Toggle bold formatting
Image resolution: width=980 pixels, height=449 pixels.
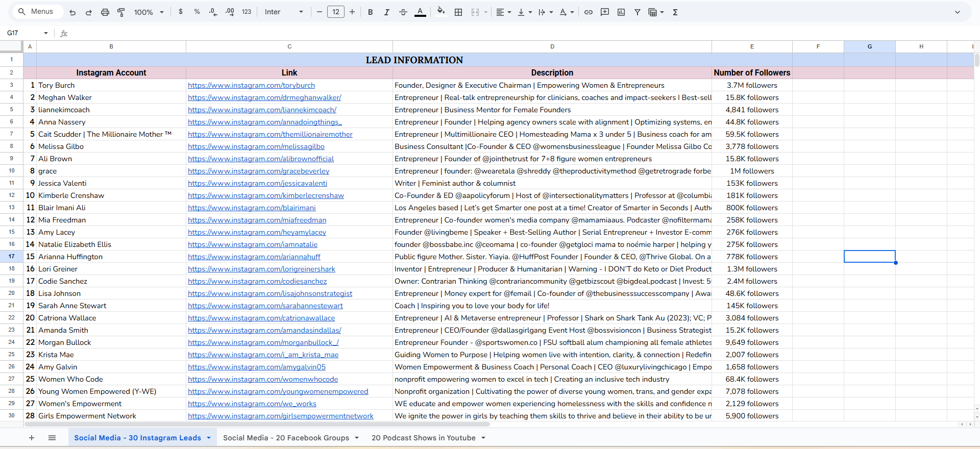tap(371, 12)
